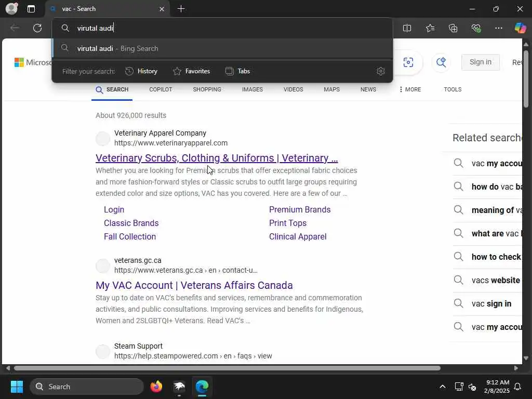Switch to the IMAGES tab

click(252, 89)
